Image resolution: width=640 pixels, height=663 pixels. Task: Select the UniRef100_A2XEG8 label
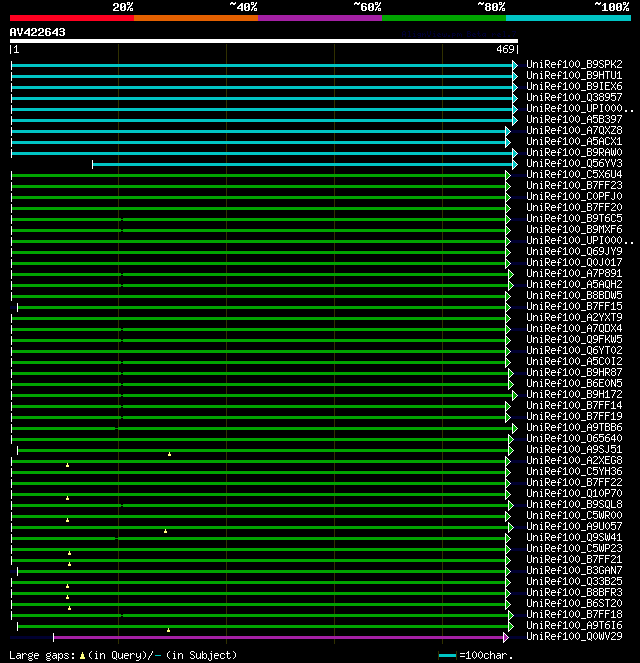point(574,460)
